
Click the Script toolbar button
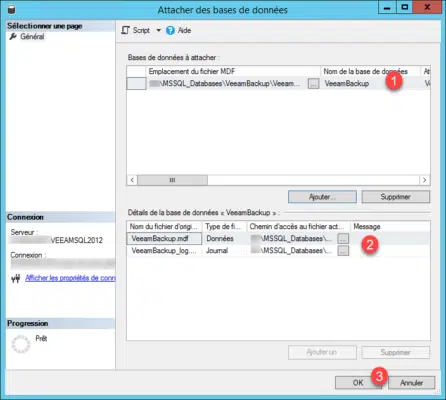click(x=135, y=30)
